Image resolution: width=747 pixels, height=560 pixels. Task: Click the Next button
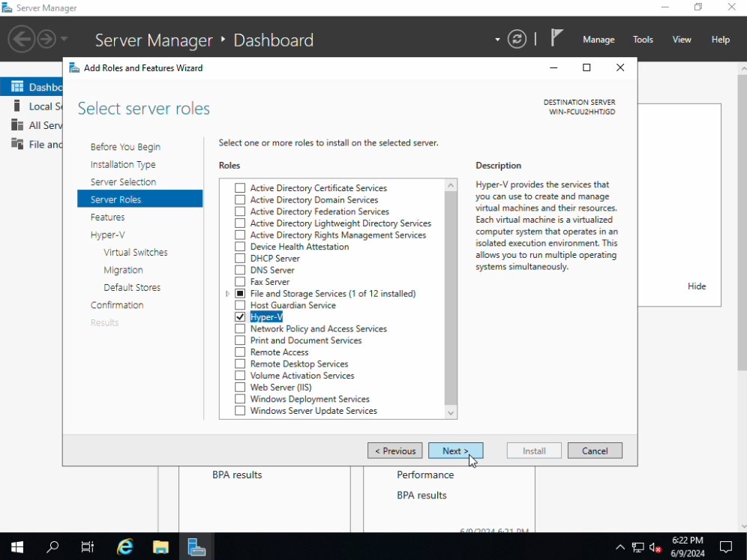click(455, 451)
